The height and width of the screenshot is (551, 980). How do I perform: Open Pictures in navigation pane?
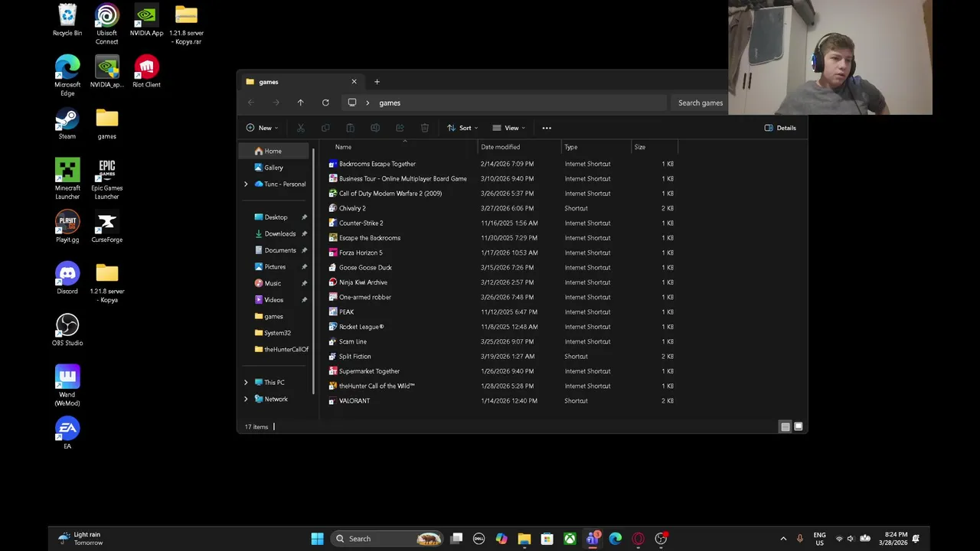[275, 266]
